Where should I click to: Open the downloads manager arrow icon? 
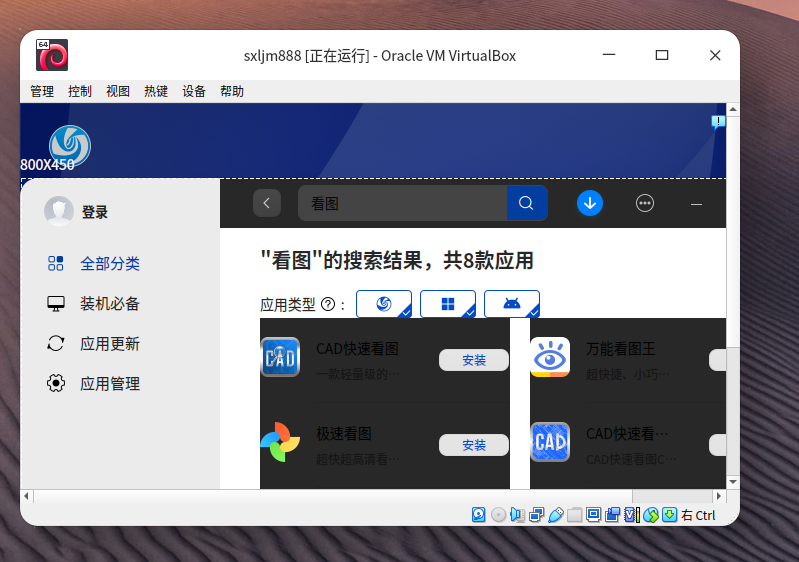coord(590,203)
